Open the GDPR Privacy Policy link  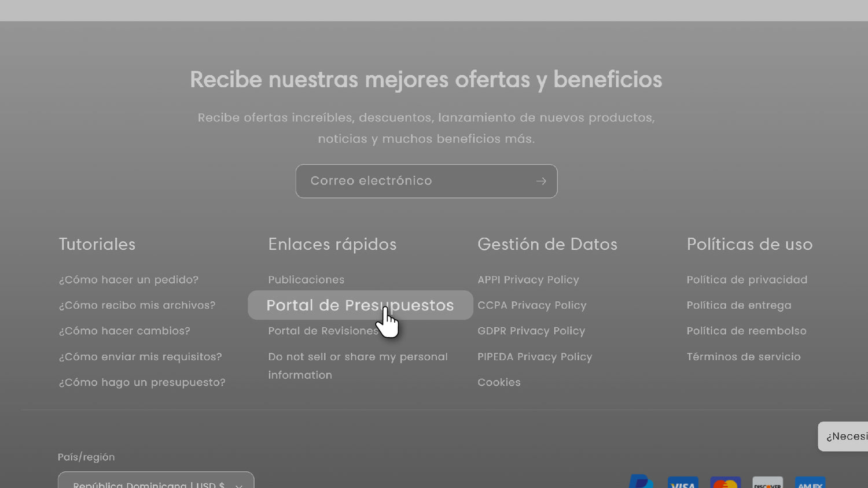pyautogui.click(x=531, y=331)
